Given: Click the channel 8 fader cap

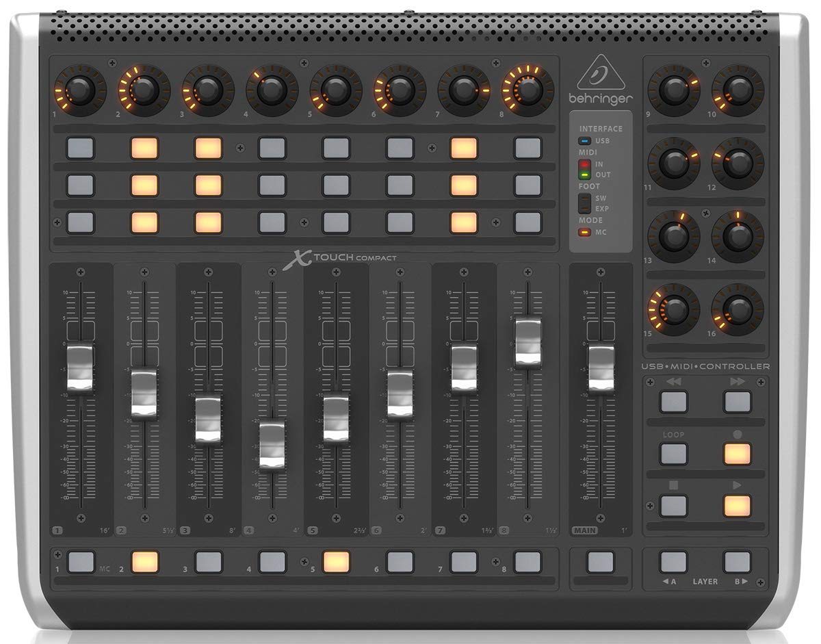Looking at the screenshot, I should click(x=527, y=341).
